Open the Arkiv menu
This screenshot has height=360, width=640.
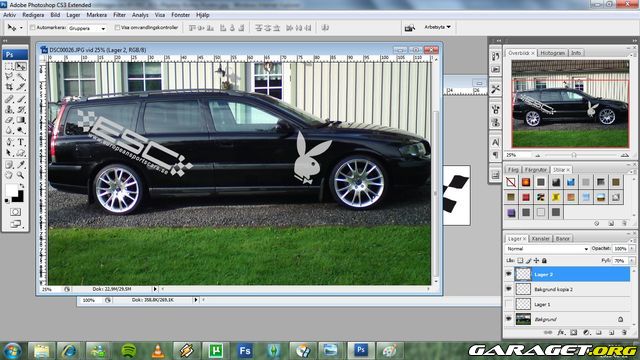9,15
